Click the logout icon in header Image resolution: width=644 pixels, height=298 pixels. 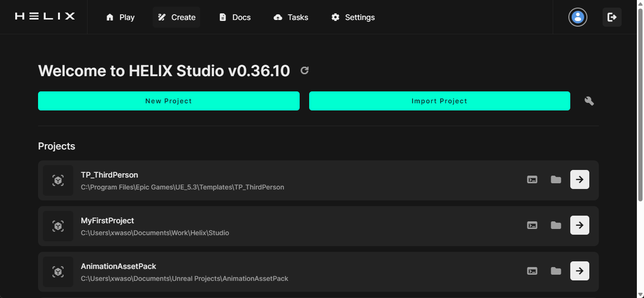[612, 17]
